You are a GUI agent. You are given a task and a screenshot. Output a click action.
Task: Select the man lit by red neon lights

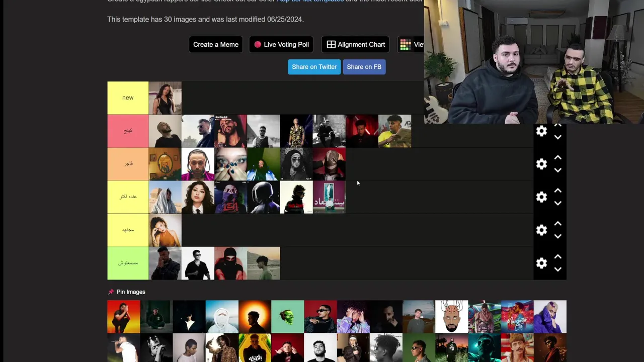[x=362, y=131]
